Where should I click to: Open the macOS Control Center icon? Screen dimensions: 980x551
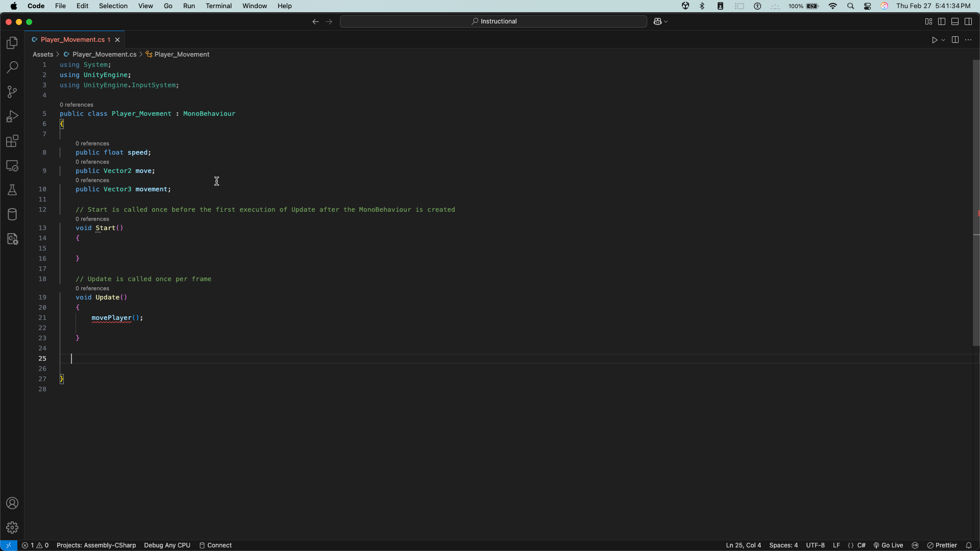pos(867,6)
